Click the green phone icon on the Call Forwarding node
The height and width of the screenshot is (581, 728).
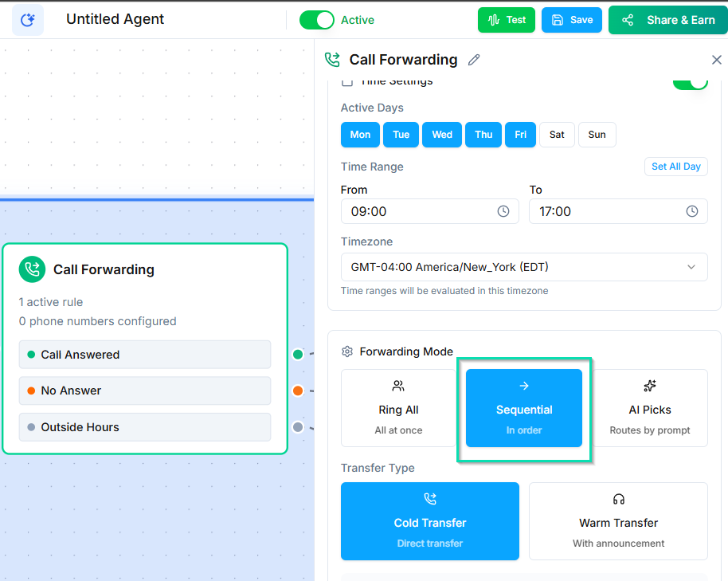tap(33, 269)
